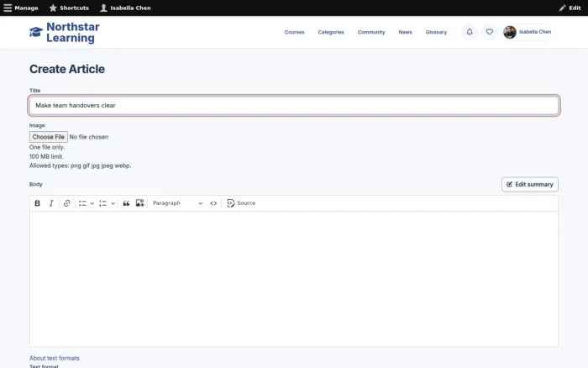Insert a numbered list

point(102,203)
